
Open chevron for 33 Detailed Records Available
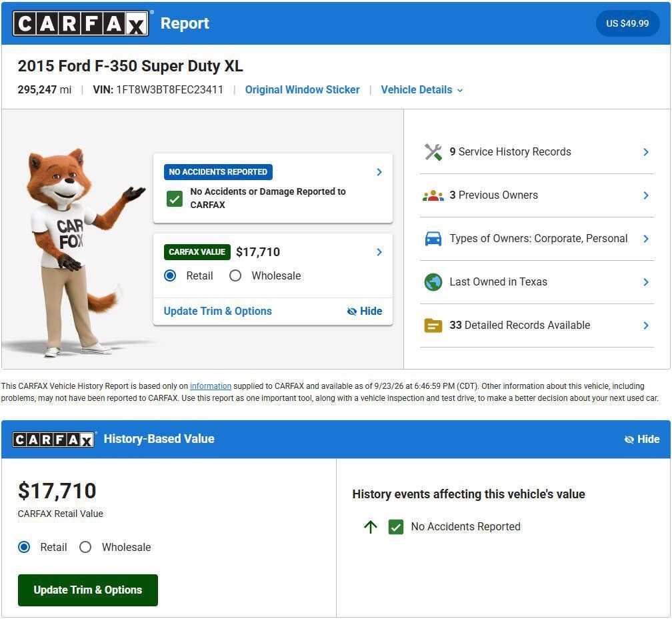pos(646,326)
